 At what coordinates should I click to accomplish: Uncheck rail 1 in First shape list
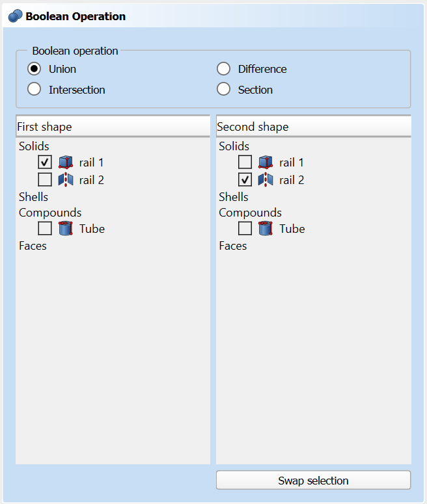point(45,163)
